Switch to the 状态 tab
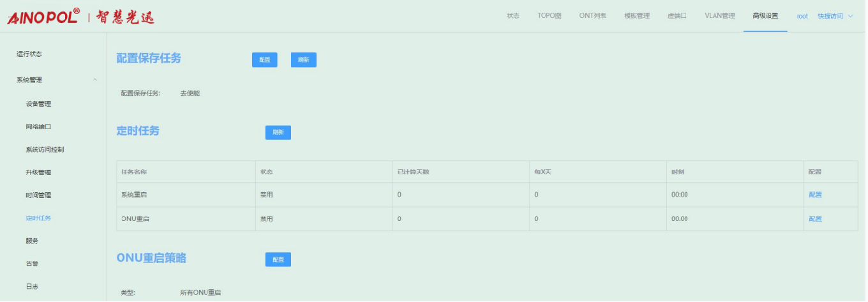Image resolution: width=868 pixels, height=302 pixels. pyautogui.click(x=513, y=16)
